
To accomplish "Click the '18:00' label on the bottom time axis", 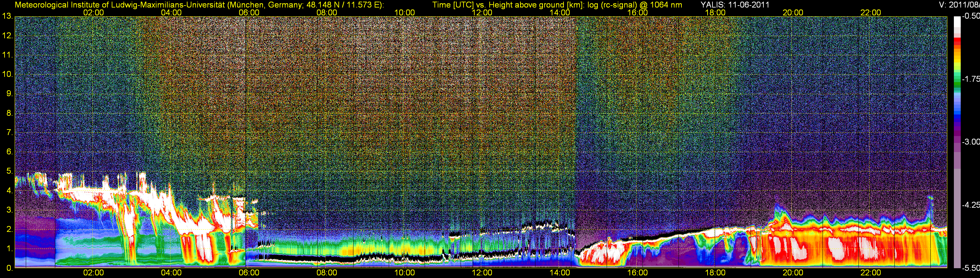I will [715, 273].
